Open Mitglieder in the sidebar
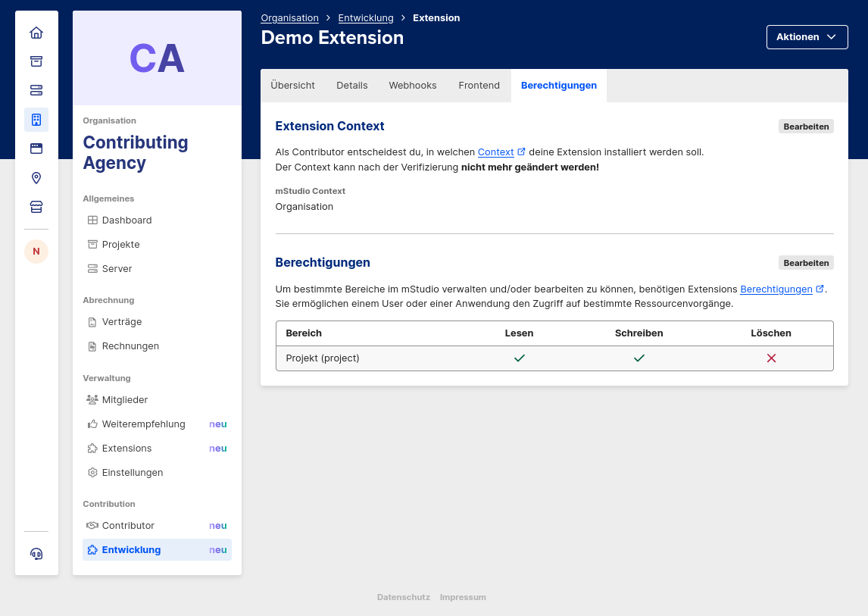Image resolution: width=868 pixels, height=616 pixels. [x=125, y=400]
